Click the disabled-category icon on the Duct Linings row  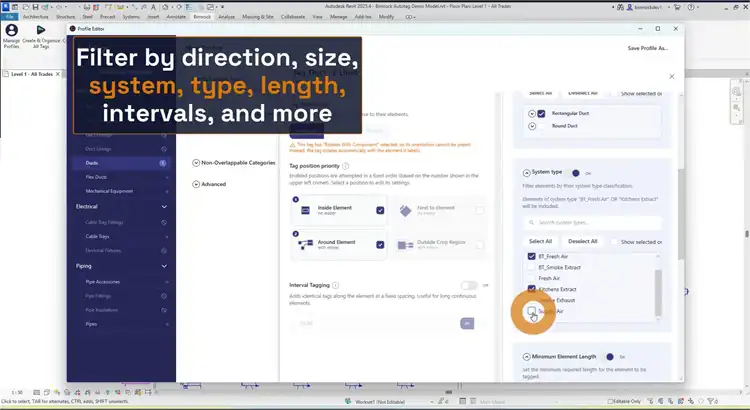click(x=164, y=149)
